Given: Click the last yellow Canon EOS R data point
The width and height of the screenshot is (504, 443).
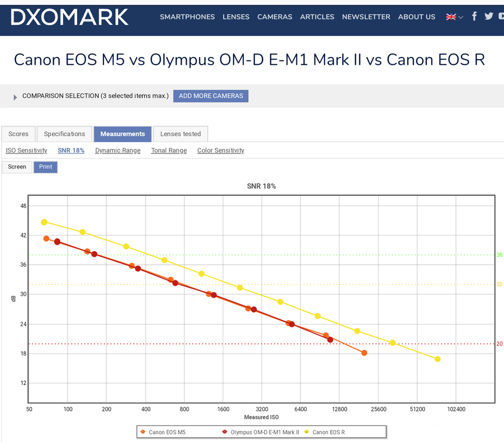Looking at the screenshot, I should coord(438,359).
